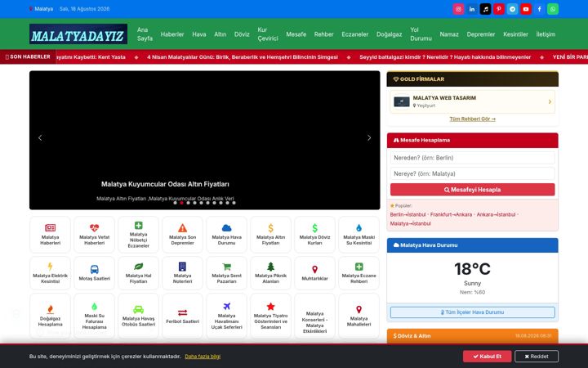Advance to the next carousel slide
The height and width of the screenshot is (368, 588).
click(x=369, y=138)
